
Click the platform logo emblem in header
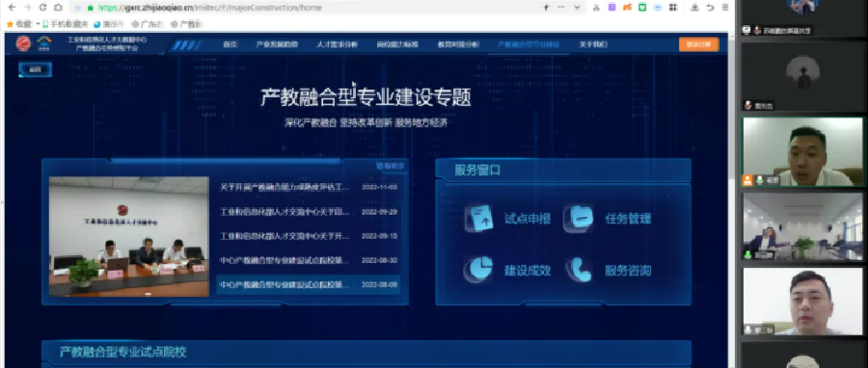tap(23, 43)
